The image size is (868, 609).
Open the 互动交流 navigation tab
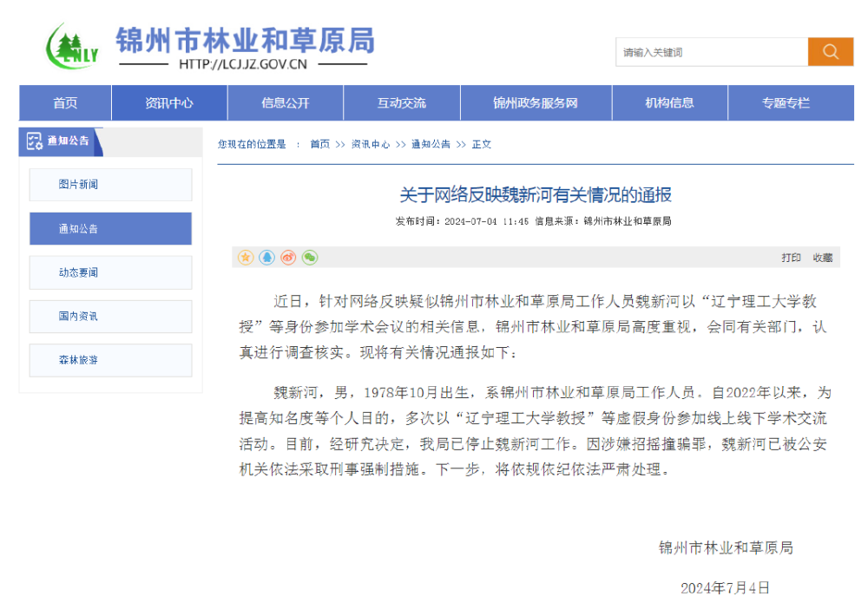[x=402, y=103]
